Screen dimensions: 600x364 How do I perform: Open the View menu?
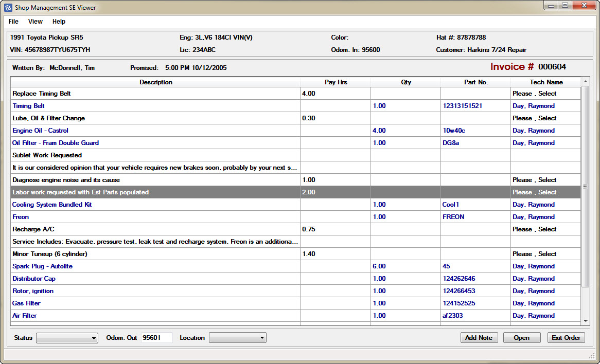pyautogui.click(x=36, y=22)
